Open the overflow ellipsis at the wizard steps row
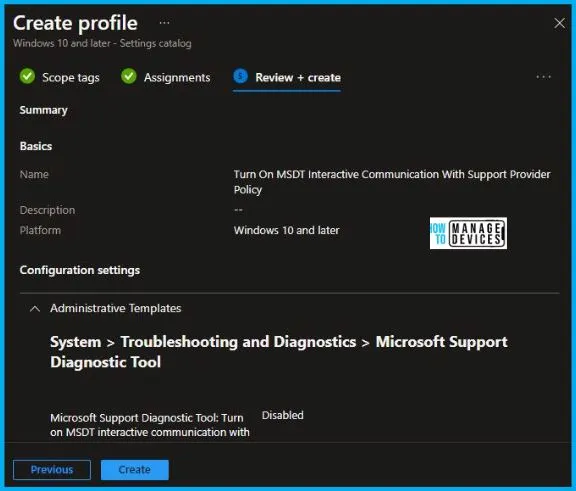This screenshot has width=576, height=491. pyautogui.click(x=543, y=77)
